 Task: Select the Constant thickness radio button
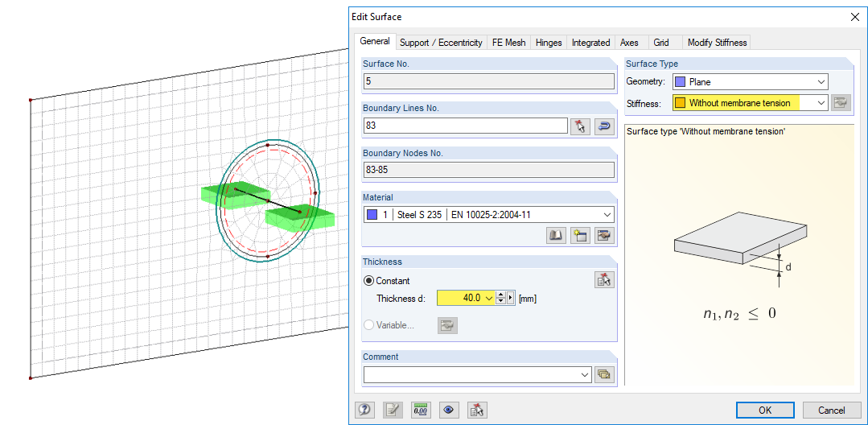coord(368,280)
